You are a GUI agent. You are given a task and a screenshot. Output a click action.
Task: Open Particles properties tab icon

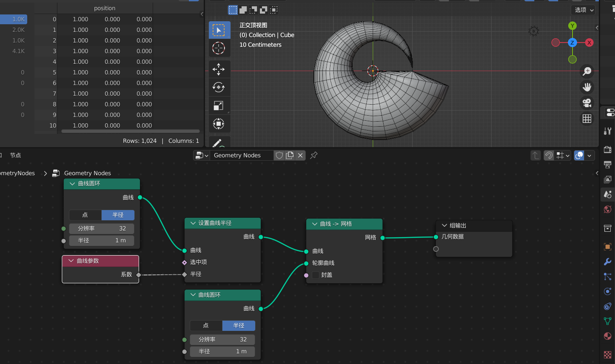608,276
